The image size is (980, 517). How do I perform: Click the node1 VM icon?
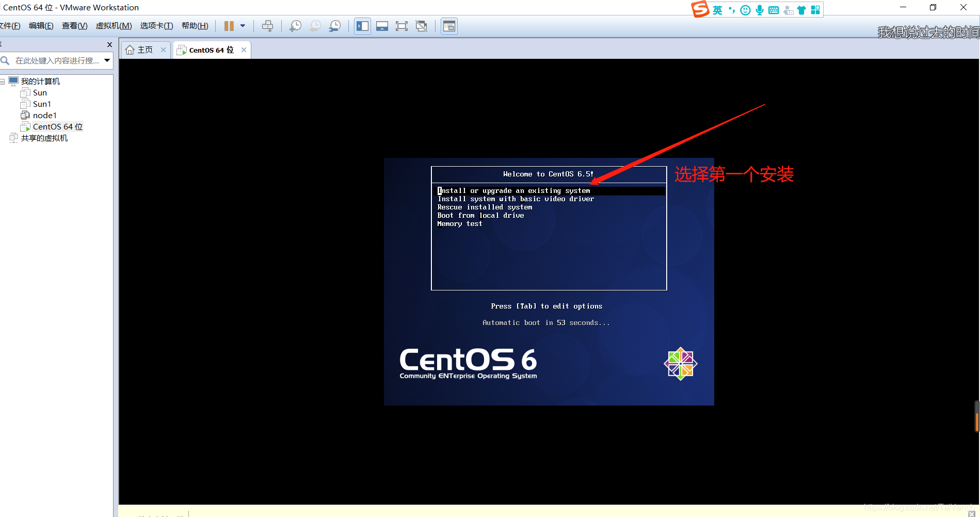tap(25, 115)
